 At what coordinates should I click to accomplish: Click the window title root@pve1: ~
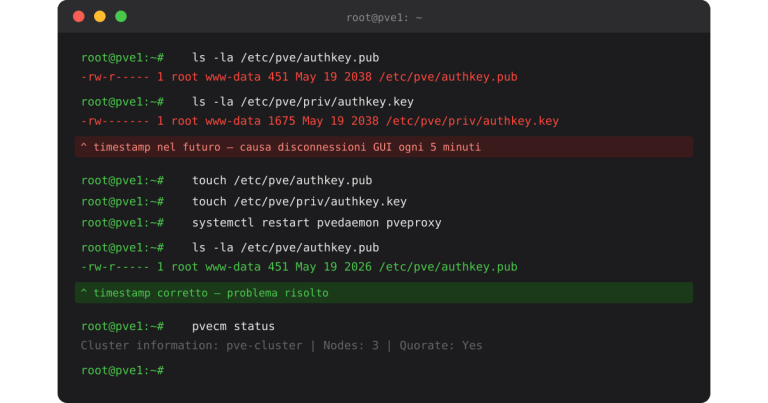(384, 18)
